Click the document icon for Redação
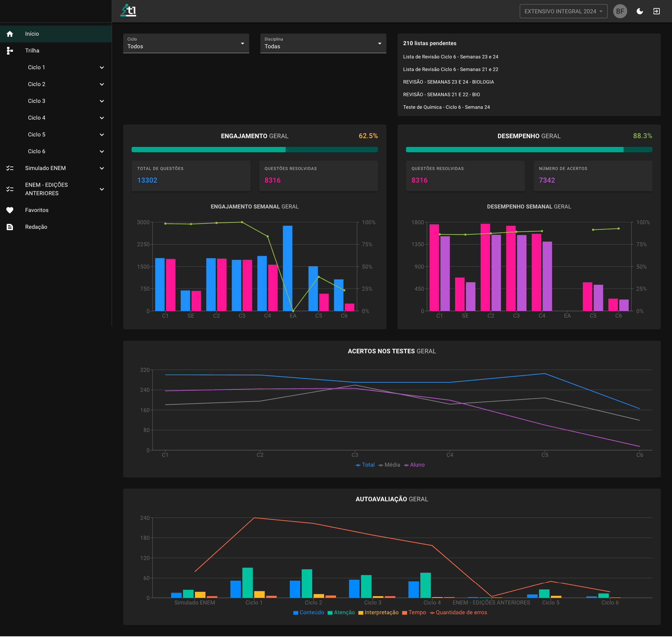The height and width of the screenshot is (637, 672). (x=10, y=227)
